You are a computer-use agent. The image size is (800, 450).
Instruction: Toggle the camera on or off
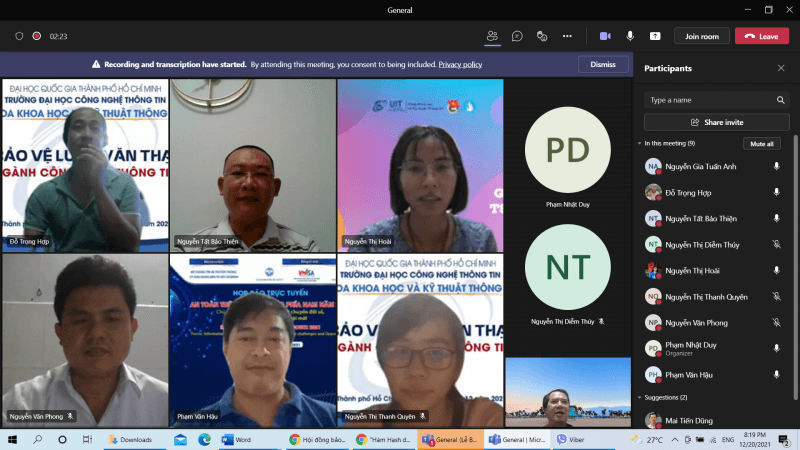click(x=605, y=36)
